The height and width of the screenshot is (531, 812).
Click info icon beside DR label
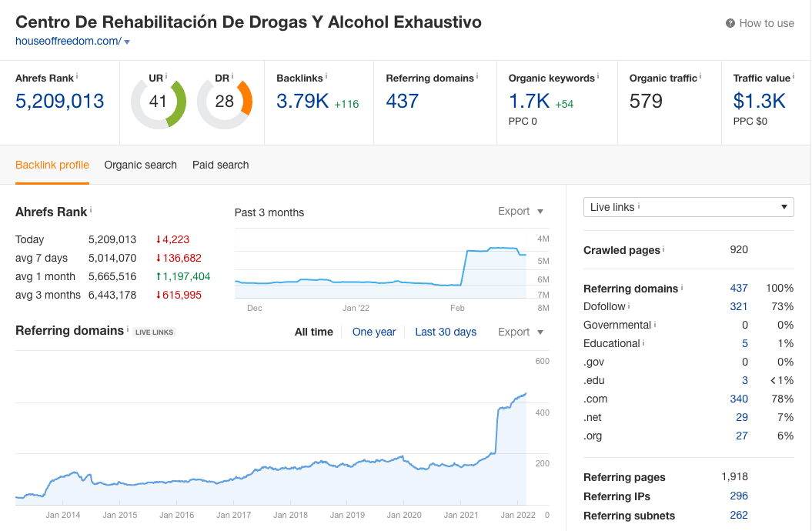[232, 76]
